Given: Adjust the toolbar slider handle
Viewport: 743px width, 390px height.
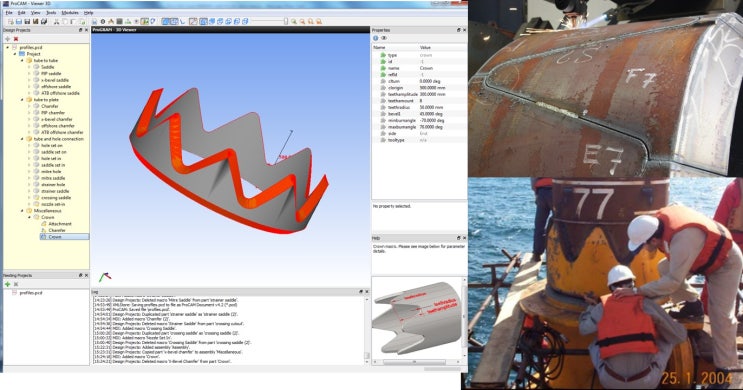Looking at the screenshot, I should 286,21.
